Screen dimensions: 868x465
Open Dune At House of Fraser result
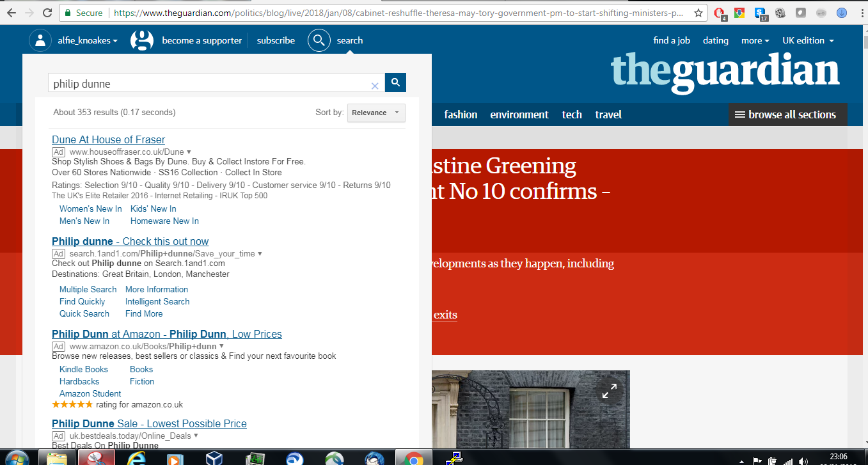[108, 139]
